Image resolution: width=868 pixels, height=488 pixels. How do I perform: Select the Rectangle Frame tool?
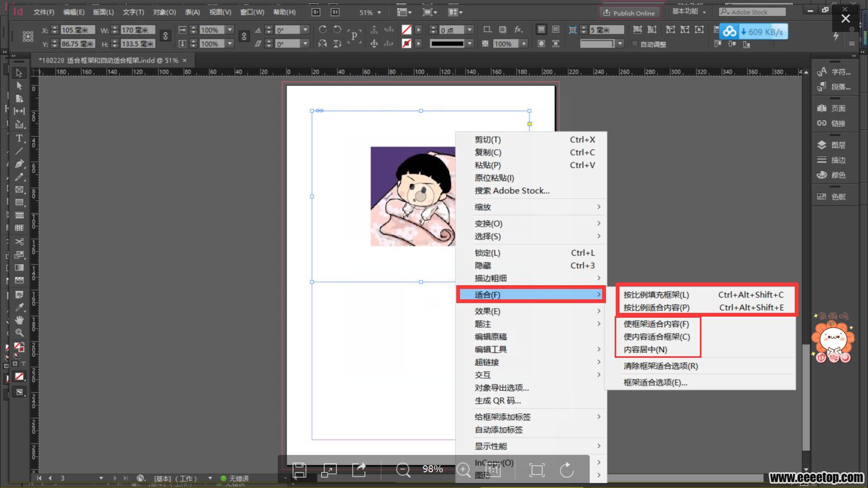[x=20, y=190]
